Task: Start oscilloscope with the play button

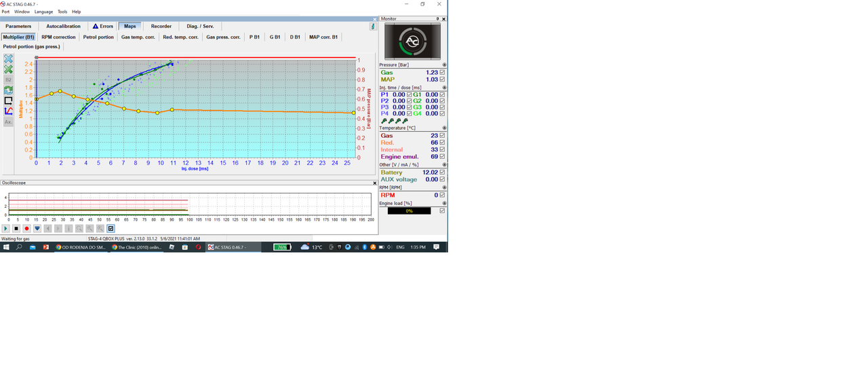Action: click(5, 229)
